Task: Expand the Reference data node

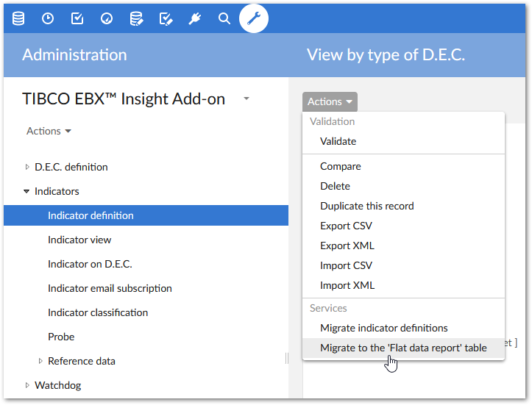Action: tap(40, 361)
